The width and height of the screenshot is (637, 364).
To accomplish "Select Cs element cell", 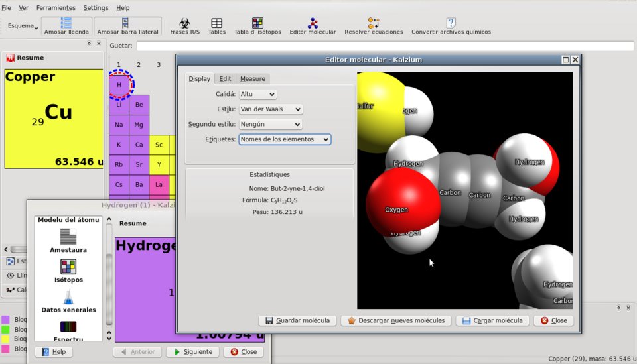I will (119, 184).
